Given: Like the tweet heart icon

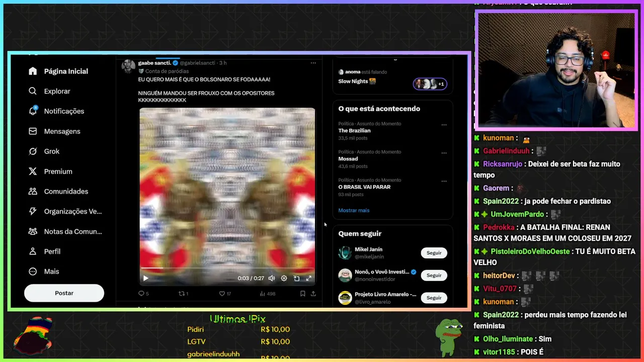Looking at the screenshot, I should click(222, 294).
